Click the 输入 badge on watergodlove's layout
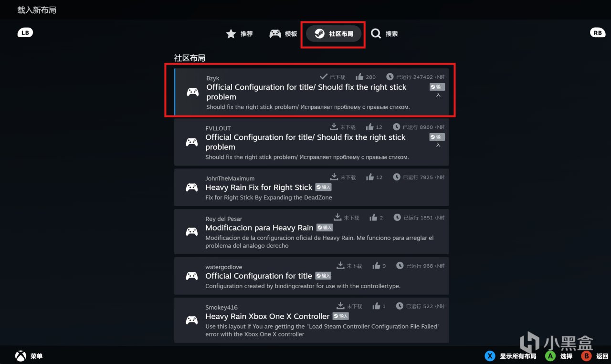 [x=323, y=276]
